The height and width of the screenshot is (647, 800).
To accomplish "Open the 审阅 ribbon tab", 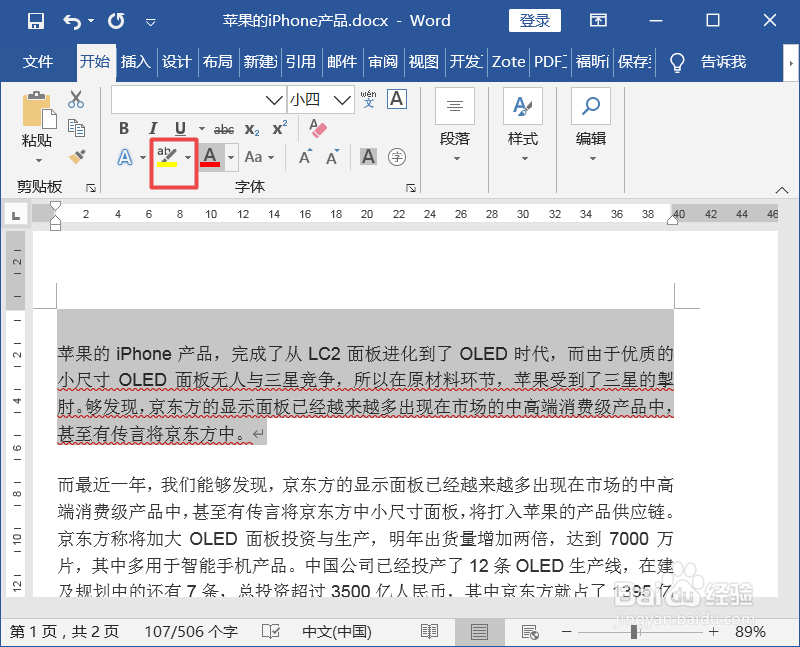I will pyautogui.click(x=383, y=61).
